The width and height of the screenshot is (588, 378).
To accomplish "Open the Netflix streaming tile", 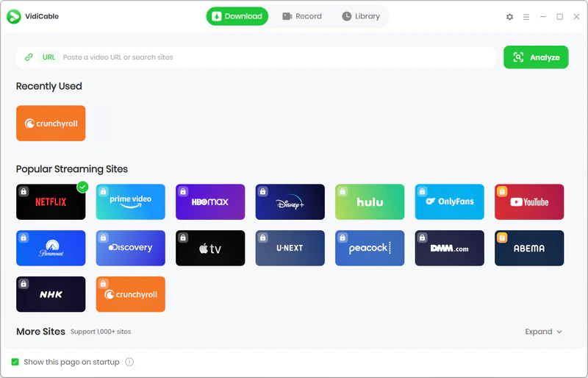I will point(51,202).
